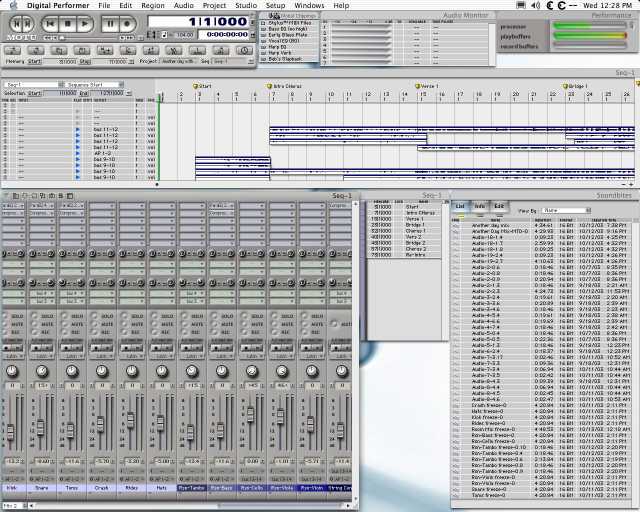The image size is (640, 512).
Task: Click the Memory Start button
Action: [x=34, y=61]
